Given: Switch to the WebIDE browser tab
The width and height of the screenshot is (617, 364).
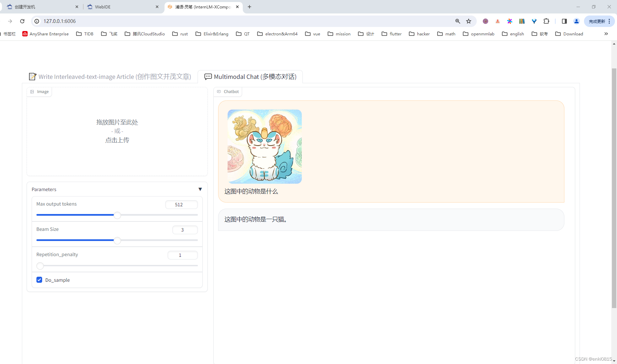Looking at the screenshot, I should click(123, 7).
